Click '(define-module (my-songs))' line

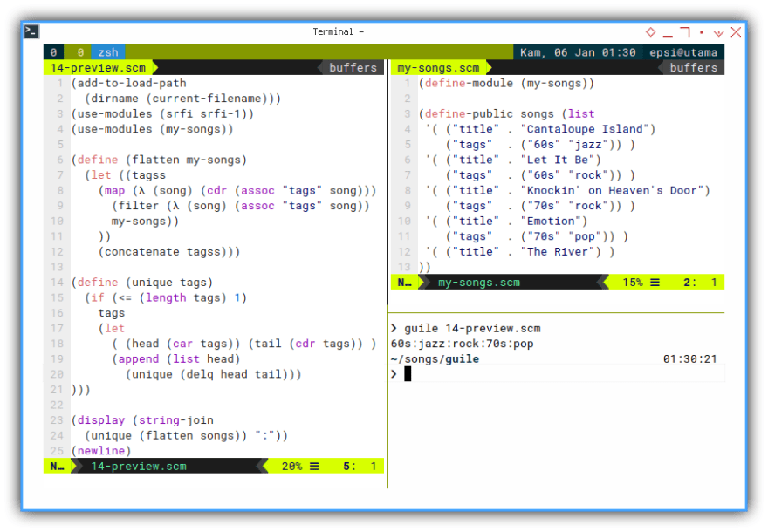point(506,83)
